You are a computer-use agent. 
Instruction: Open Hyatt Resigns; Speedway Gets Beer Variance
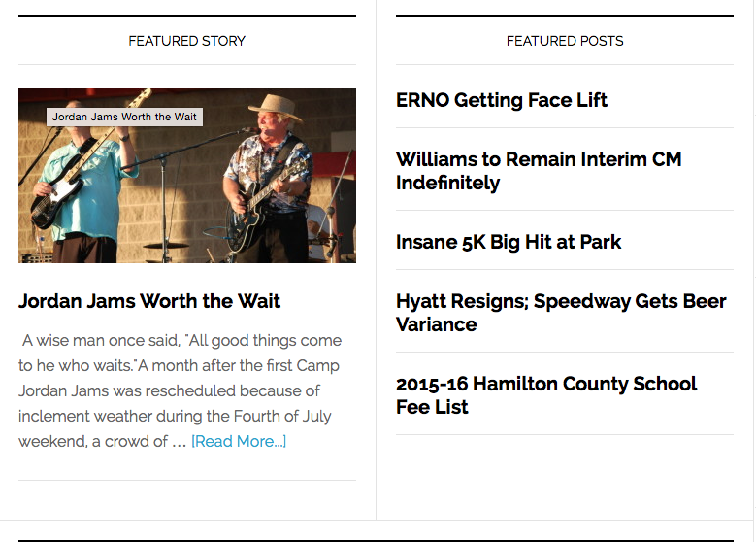point(561,313)
